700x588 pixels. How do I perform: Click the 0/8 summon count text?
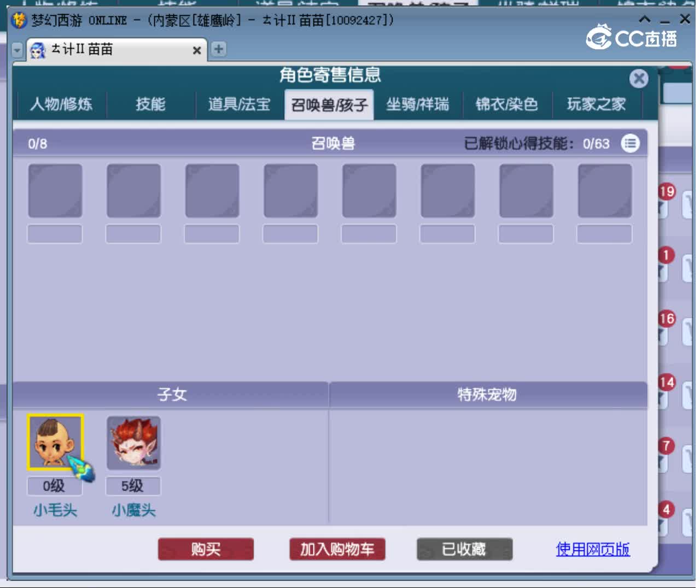38,144
